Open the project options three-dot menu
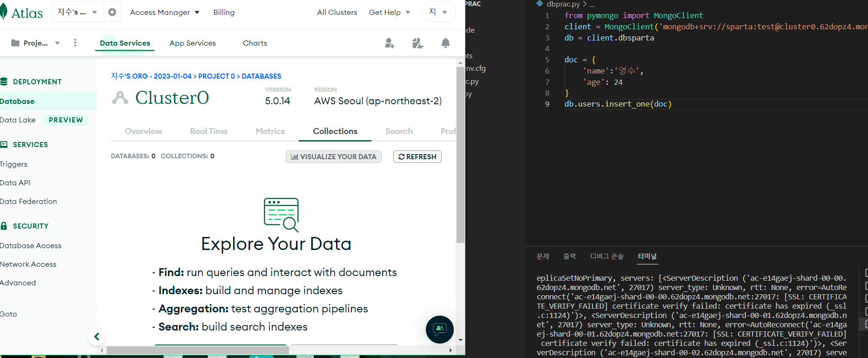Image resolution: width=868 pixels, height=358 pixels. [75, 43]
